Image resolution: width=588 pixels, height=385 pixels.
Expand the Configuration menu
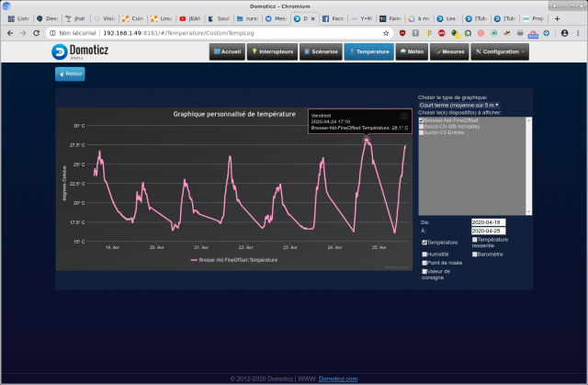[501, 51]
